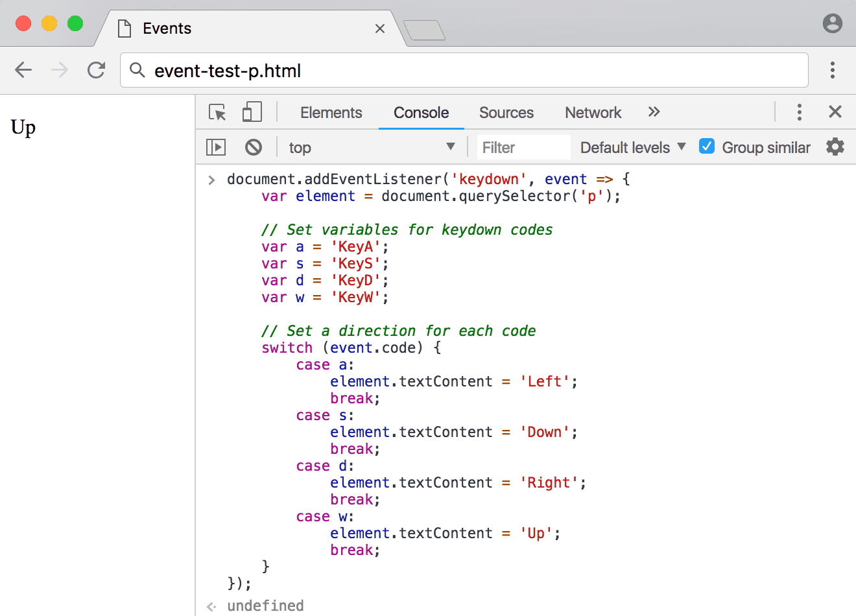Image resolution: width=856 pixels, height=616 pixels.
Task: Open the DevTools customize kebab menu
Action: pyautogui.click(x=800, y=112)
